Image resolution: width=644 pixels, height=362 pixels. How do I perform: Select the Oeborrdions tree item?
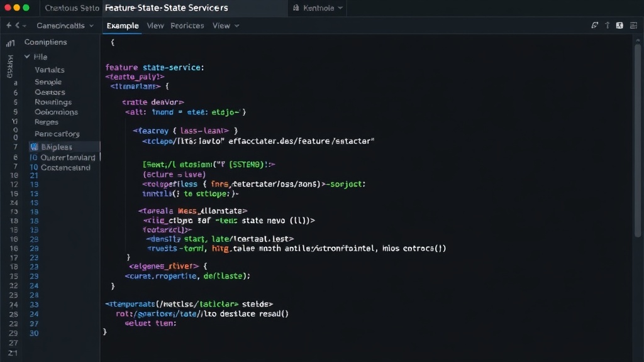pyautogui.click(x=56, y=112)
